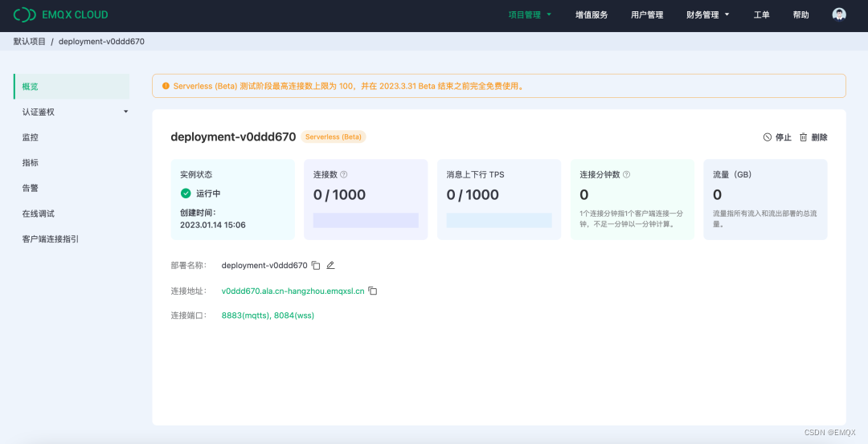Viewport: 868px width, 444px height.
Task: Edit the deployment name with pencil icon
Action: click(x=330, y=266)
